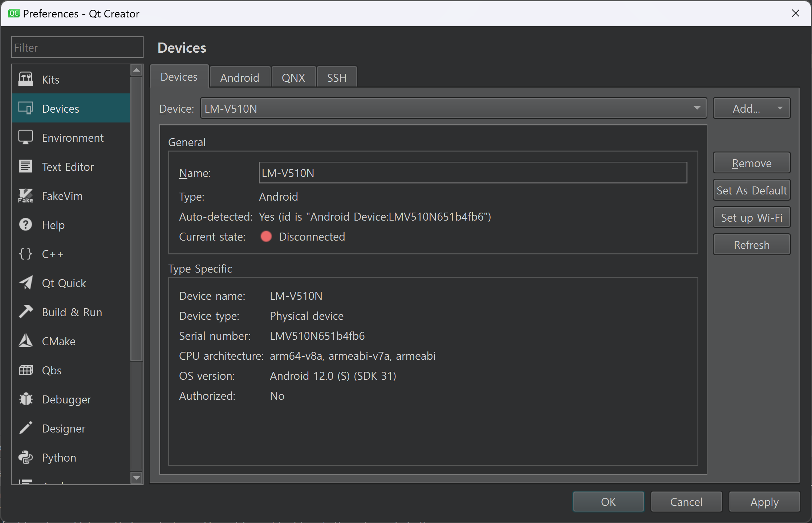Screen dimensions: 812x523
Task: Select the C++ braces icon
Action: [x=25, y=254]
